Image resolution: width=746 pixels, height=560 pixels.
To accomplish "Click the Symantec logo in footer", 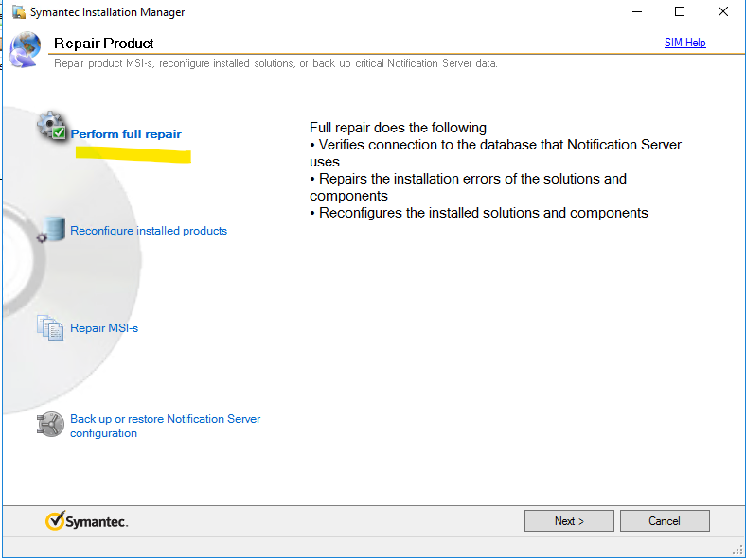I will (x=86, y=521).
